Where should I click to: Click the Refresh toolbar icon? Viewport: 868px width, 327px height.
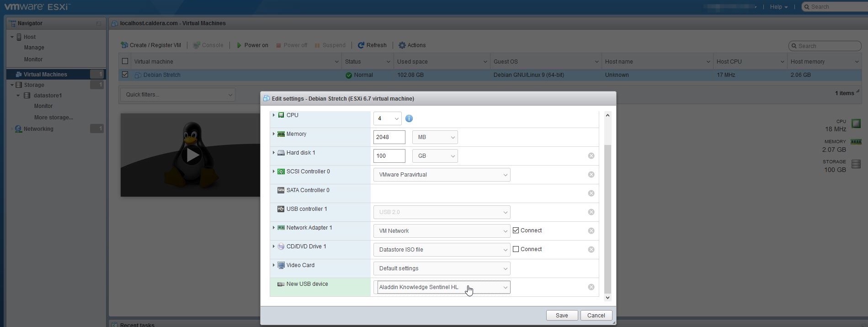pyautogui.click(x=361, y=45)
